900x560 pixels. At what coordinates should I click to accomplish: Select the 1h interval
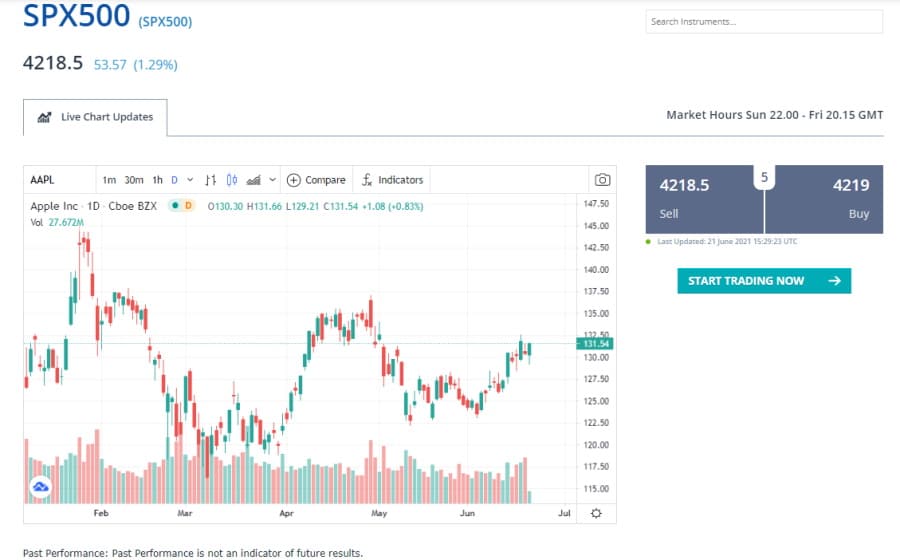157,180
